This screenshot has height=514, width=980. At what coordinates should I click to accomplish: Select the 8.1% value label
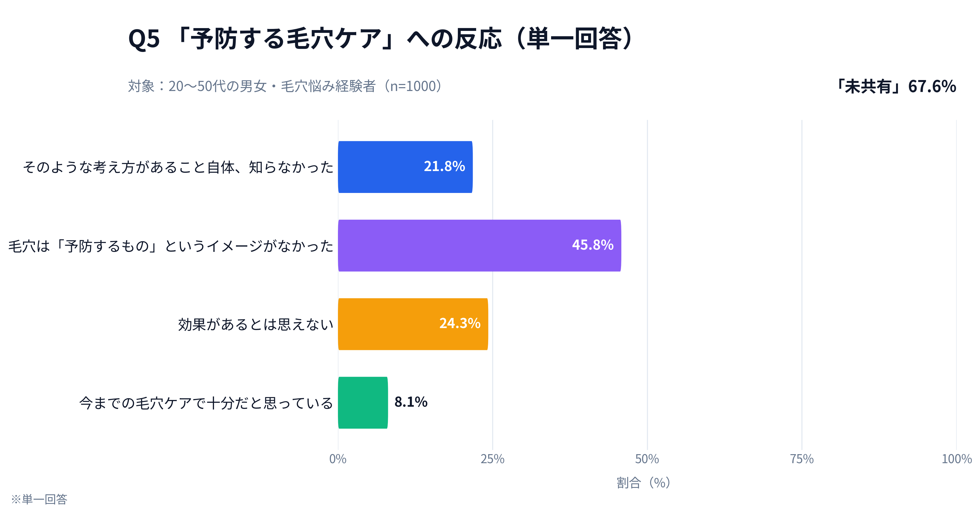coord(411,402)
